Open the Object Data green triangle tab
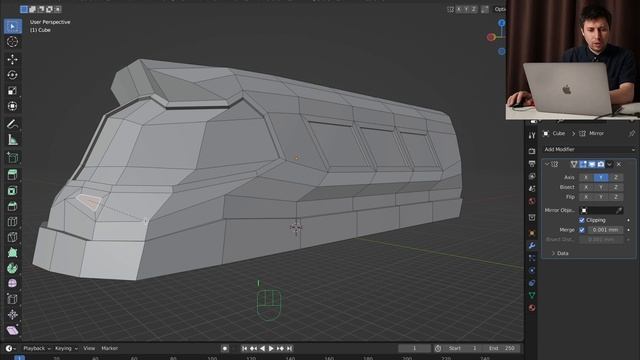This screenshot has width=640, height=360. pyautogui.click(x=532, y=295)
